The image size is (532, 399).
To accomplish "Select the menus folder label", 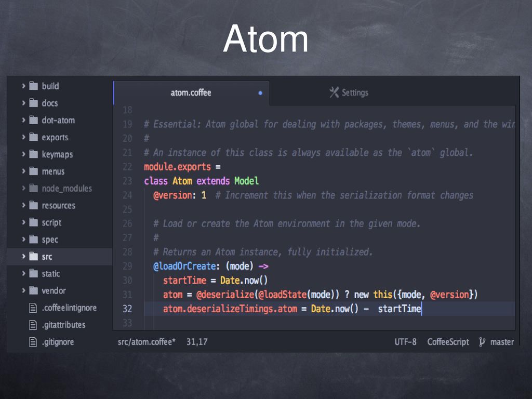I will pyautogui.click(x=53, y=171).
